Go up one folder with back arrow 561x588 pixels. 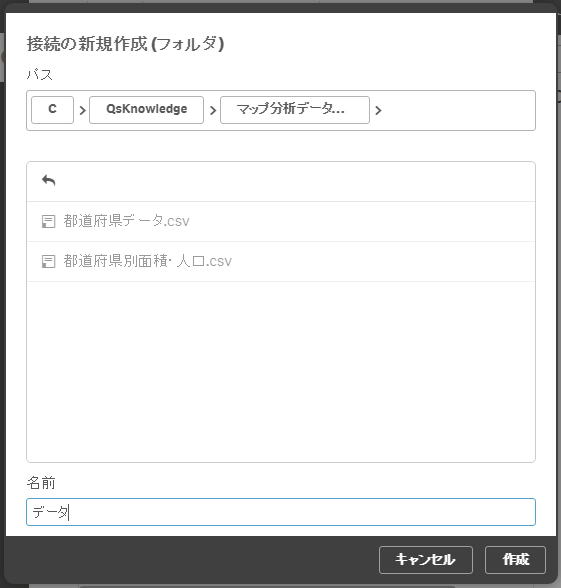click(49, 181)
